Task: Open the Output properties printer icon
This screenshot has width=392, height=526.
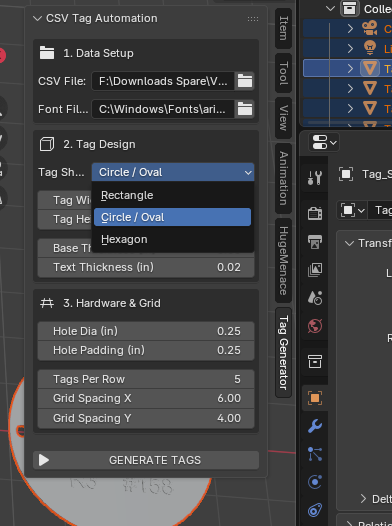Action: tap(315, 241)
